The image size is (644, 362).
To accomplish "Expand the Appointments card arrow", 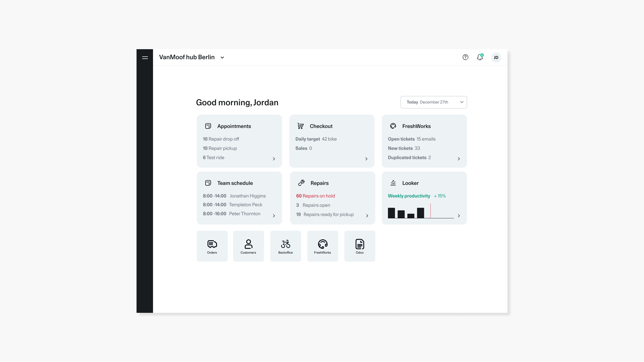I will (x=274, y=159).
